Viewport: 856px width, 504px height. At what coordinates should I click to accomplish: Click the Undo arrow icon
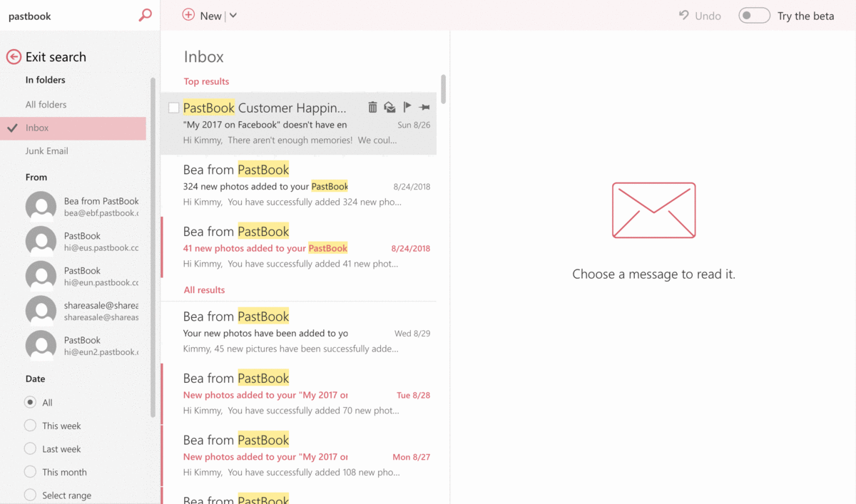coord(684,15)
